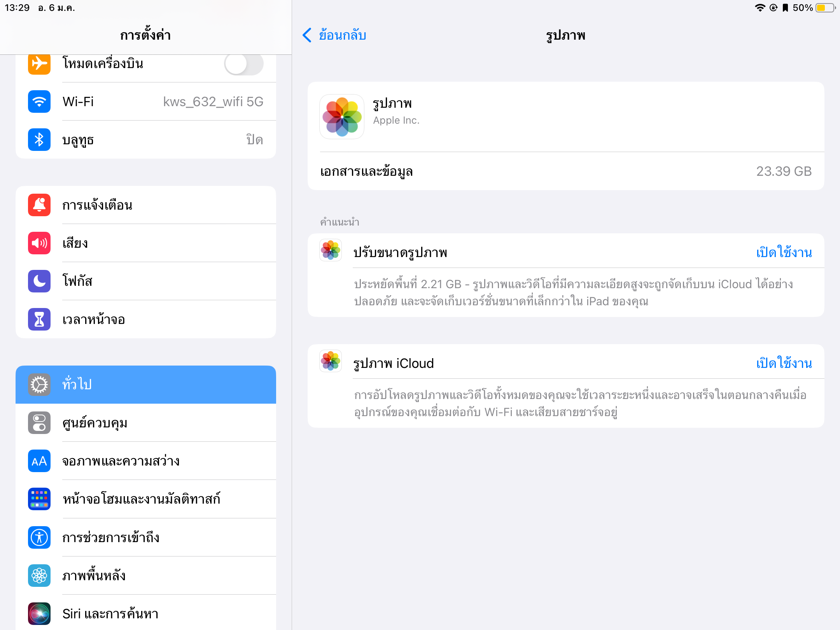The height and width of the screenshot is (630, 840).
Task: Tap the Bluetooth icon in sidebar
Action: [39, 140]
